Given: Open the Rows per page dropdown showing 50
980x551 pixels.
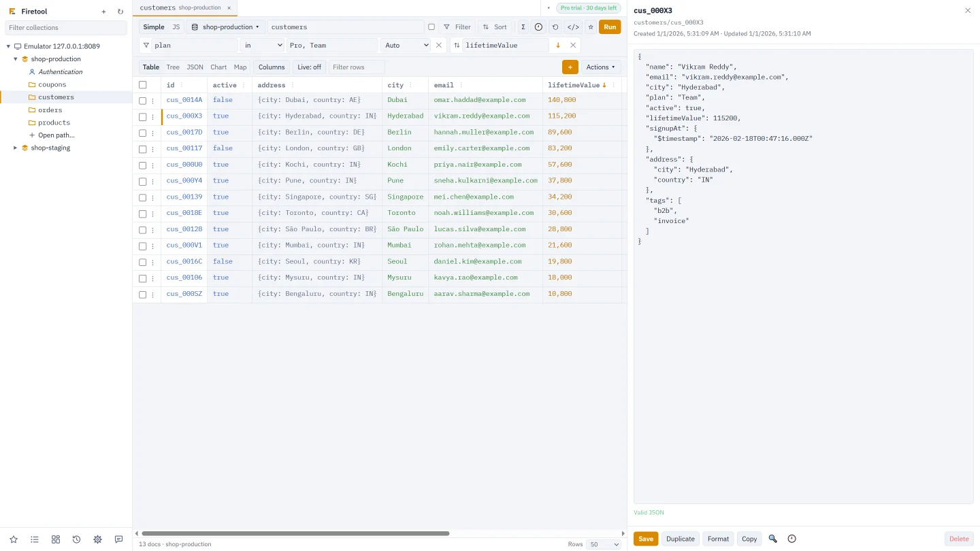Looking at the screenshot, I should (604, 544).
